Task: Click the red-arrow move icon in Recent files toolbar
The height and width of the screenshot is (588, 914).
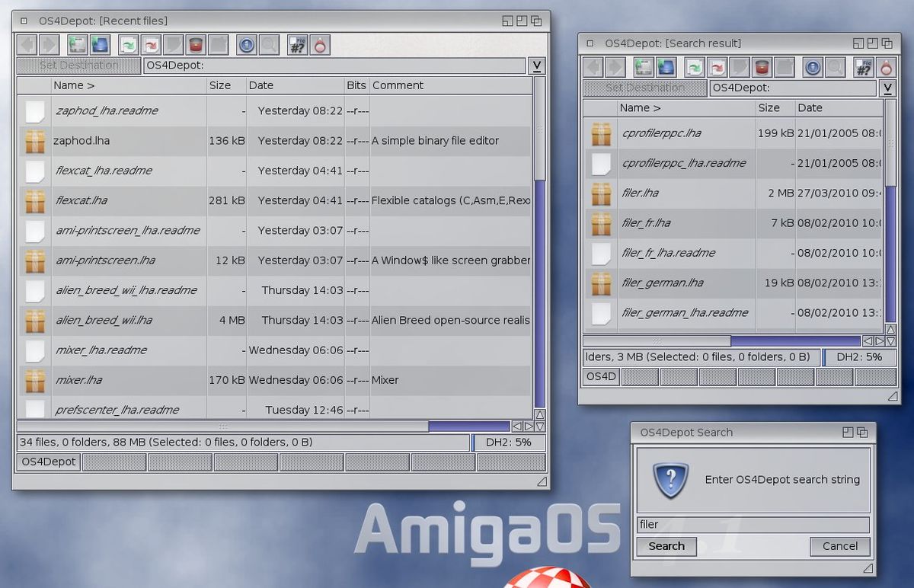Action: (151, 45)
